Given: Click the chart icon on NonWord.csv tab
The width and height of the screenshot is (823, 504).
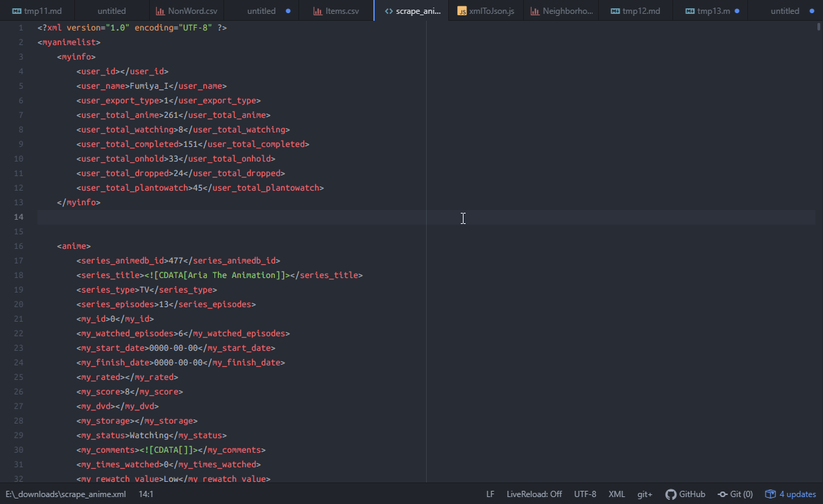Looking at the screenshot, I should (160, 11).
